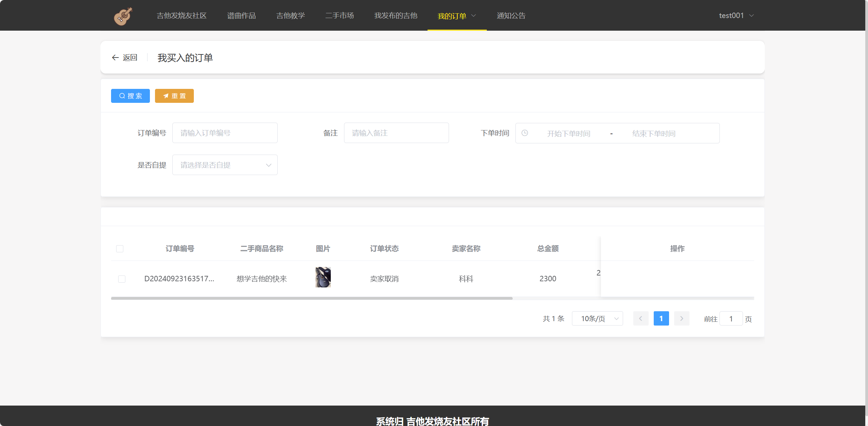Toggle the select-all header checkbox
Viewport: 868px width, 426px height.
[120, 249]
